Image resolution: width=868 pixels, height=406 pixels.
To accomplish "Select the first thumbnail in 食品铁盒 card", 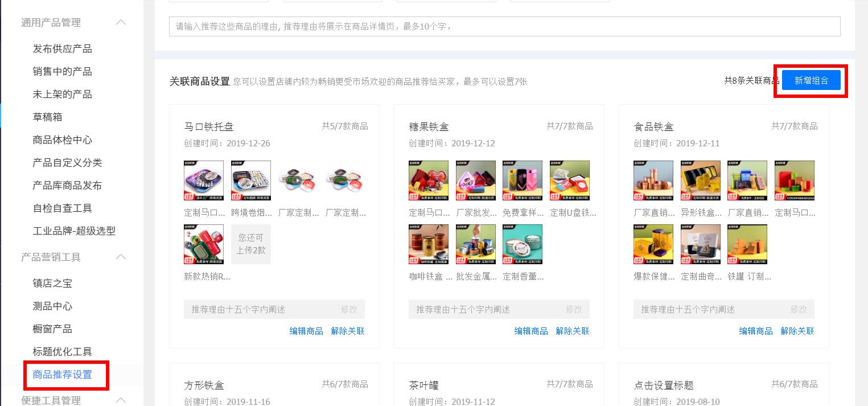I will click(x=653, y=180).
